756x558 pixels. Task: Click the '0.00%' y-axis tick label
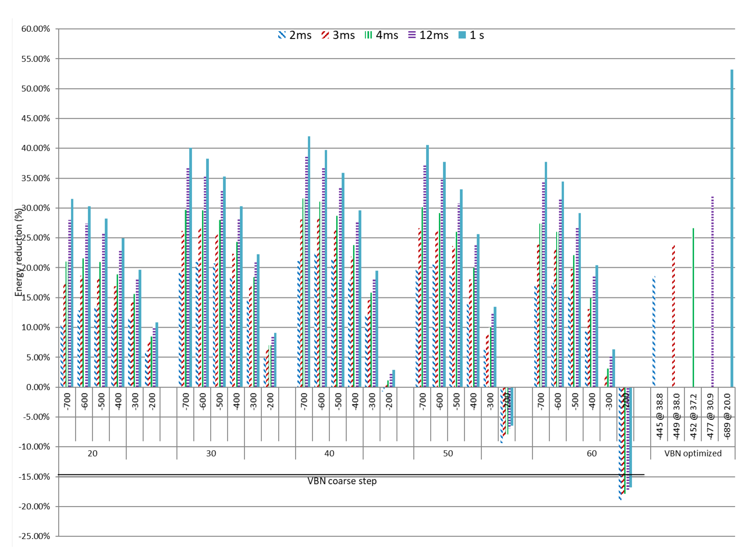point(38,387)
